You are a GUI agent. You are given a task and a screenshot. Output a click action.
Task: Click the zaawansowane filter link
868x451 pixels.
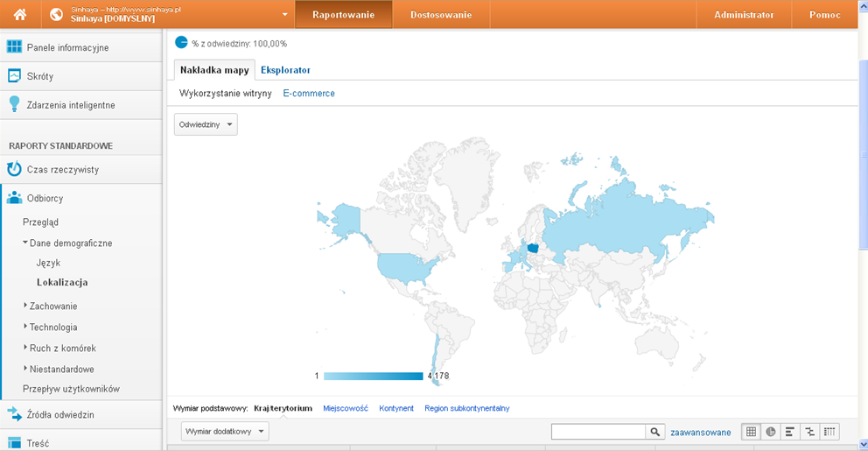click(x=700, y=433)
